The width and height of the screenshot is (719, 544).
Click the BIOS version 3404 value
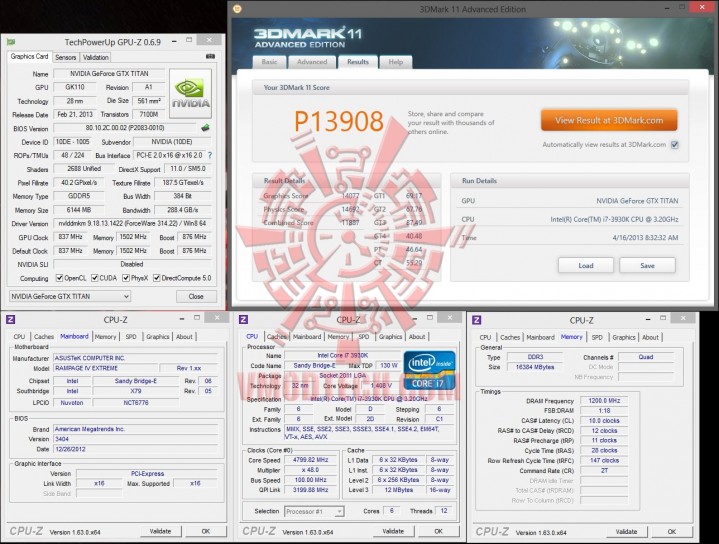pyautogui.click(x=62, y=439)
